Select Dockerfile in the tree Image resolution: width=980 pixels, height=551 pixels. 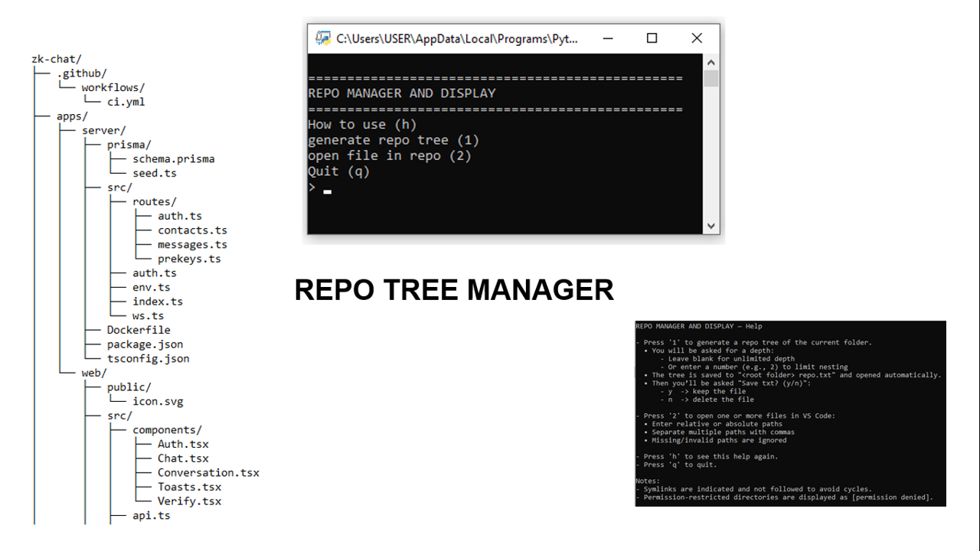pos(139,330)
